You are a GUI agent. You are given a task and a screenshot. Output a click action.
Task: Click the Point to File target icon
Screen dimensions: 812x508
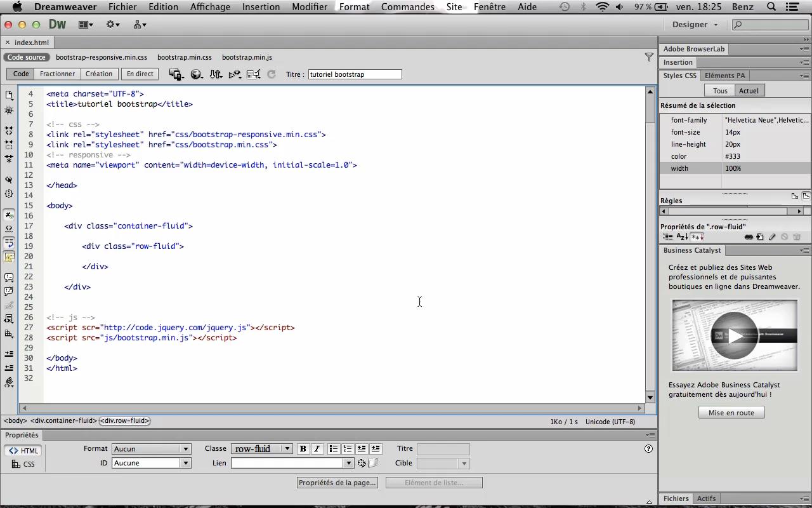pos(362,463)
